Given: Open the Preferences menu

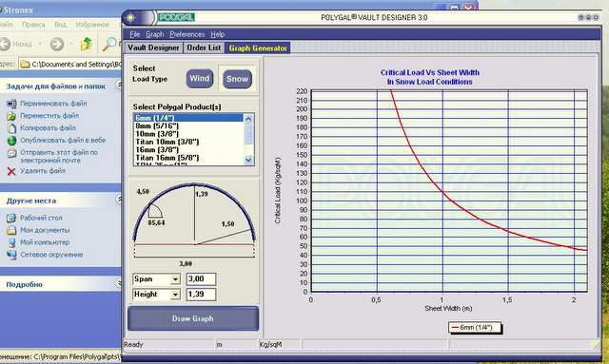Looking at the screenshot, I should tap(187, 34).
